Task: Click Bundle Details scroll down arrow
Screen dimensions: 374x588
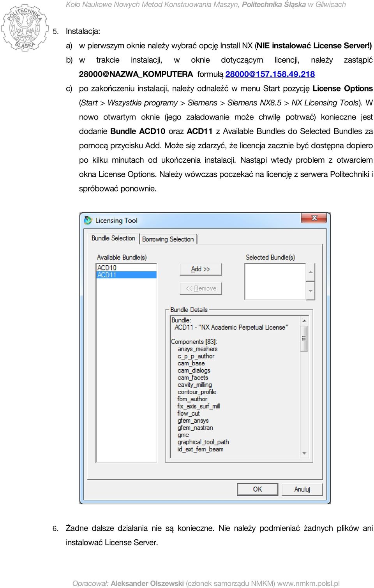Action: coord(304,453)
